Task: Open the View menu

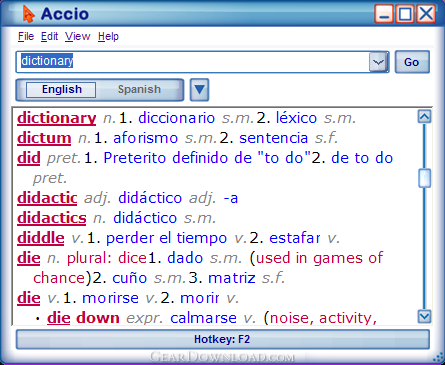Action: 77,36
